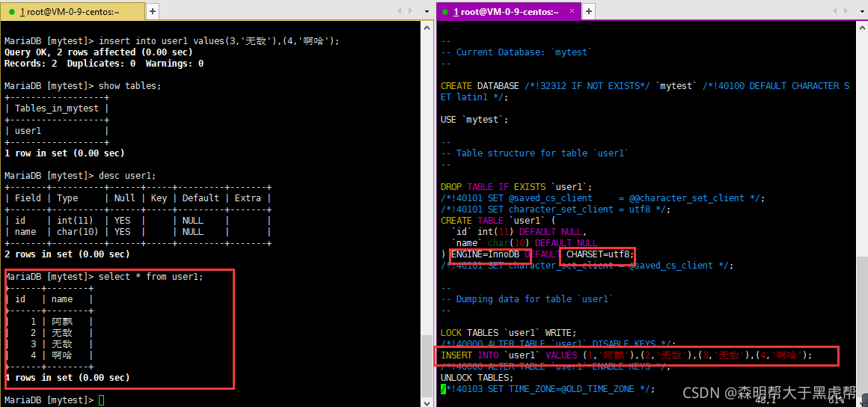The width and height of the screenshot is (868, 407).
Task: Click the right pane next-tab arrow
Action: pos(846,11)
